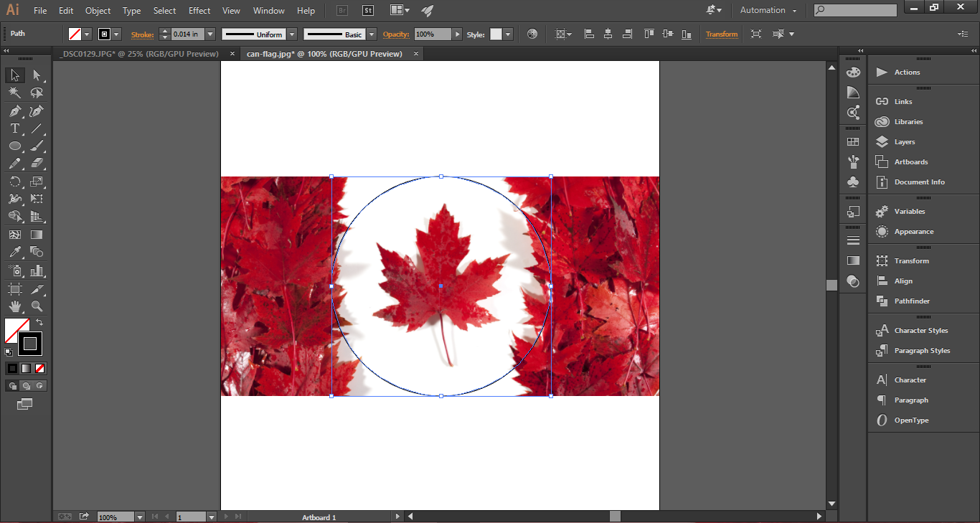Expand the brush definition dropdown

(370, 34)
